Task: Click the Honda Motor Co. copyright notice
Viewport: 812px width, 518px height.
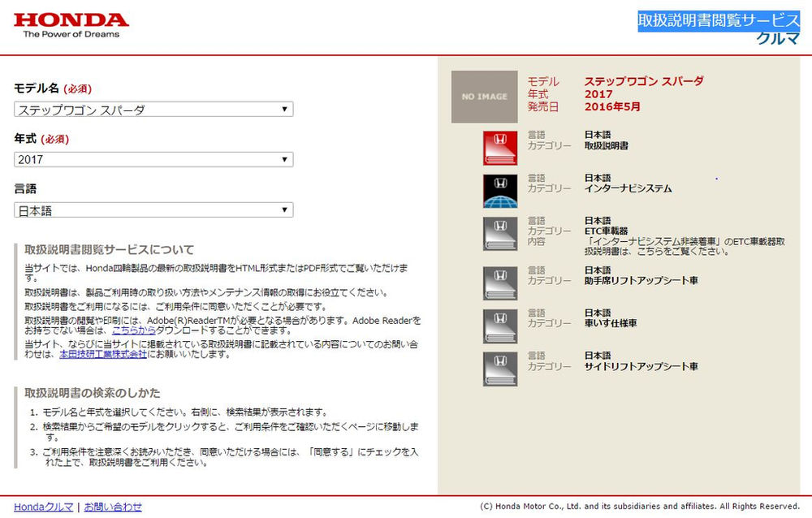Action: tap(640, 506)
